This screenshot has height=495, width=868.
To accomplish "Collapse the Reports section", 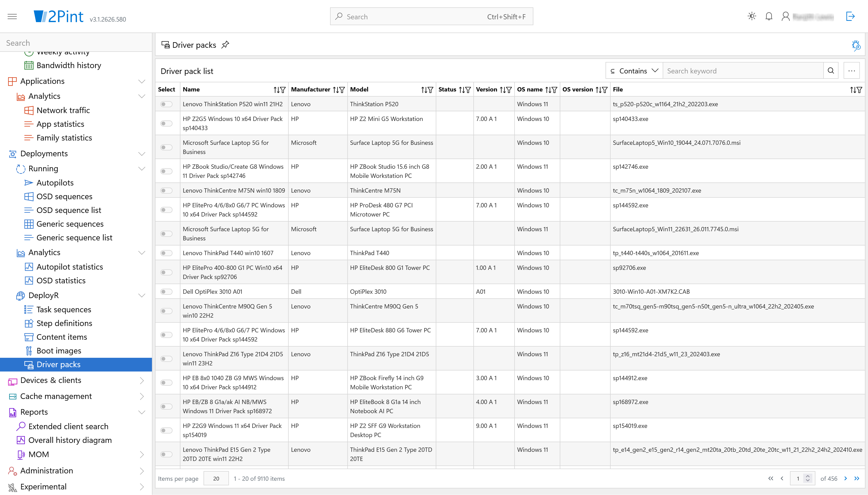I will (x=142, y=412).
